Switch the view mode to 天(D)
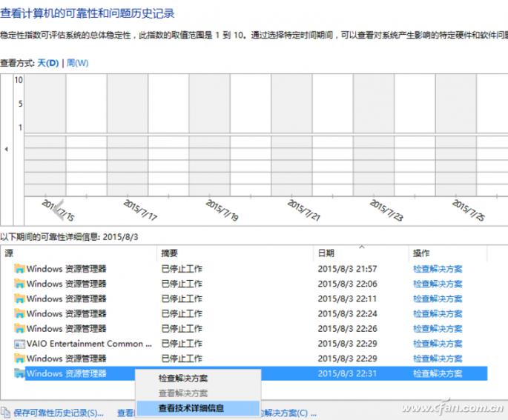The width and height of the screenshot is (508, 420). coord(48,63)
